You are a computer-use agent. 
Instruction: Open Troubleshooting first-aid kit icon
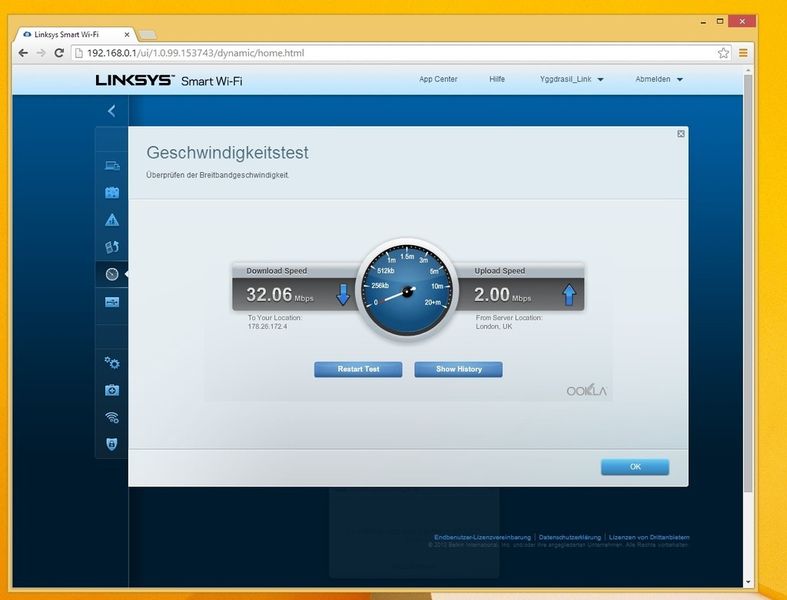click(x=112, y=390)
